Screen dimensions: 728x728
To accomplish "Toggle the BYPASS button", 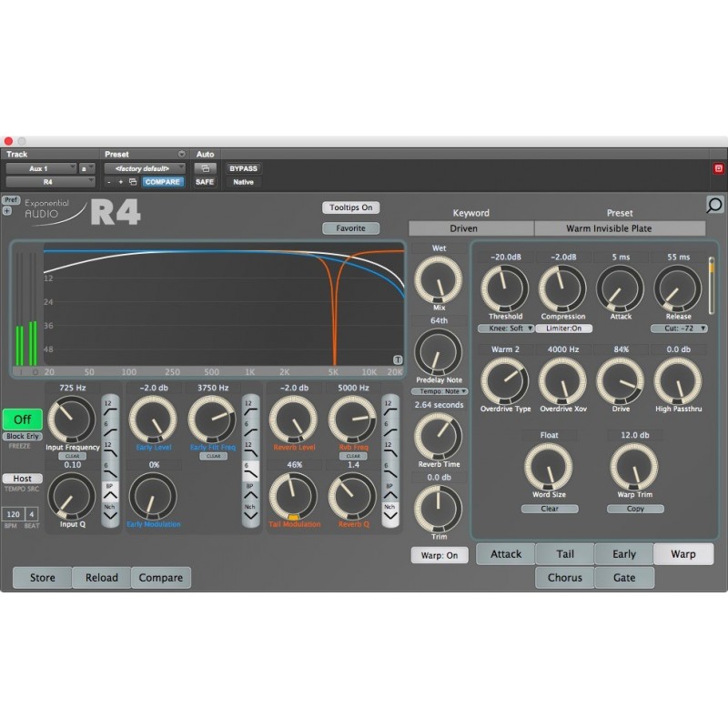I will [x=244, y=168].
